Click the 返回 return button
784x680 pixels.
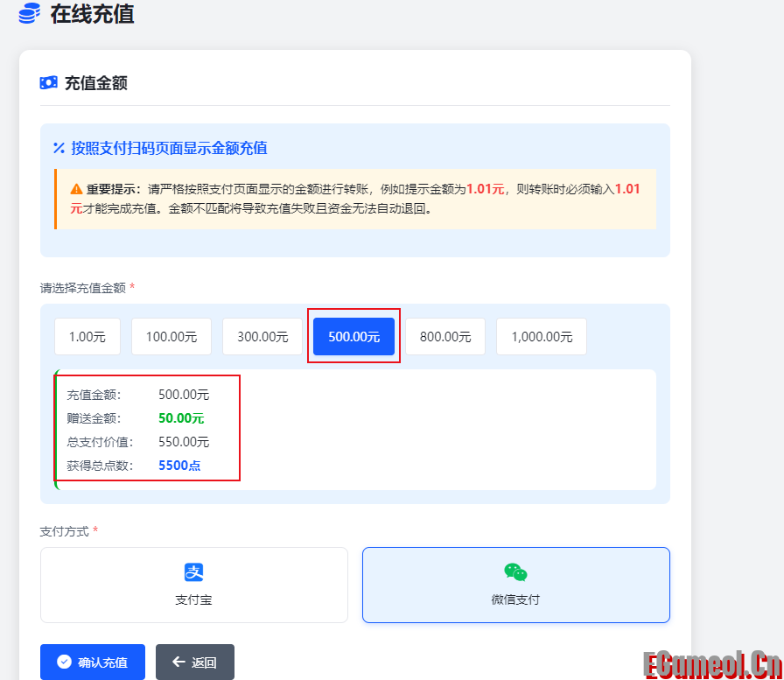tap(194, 662)
